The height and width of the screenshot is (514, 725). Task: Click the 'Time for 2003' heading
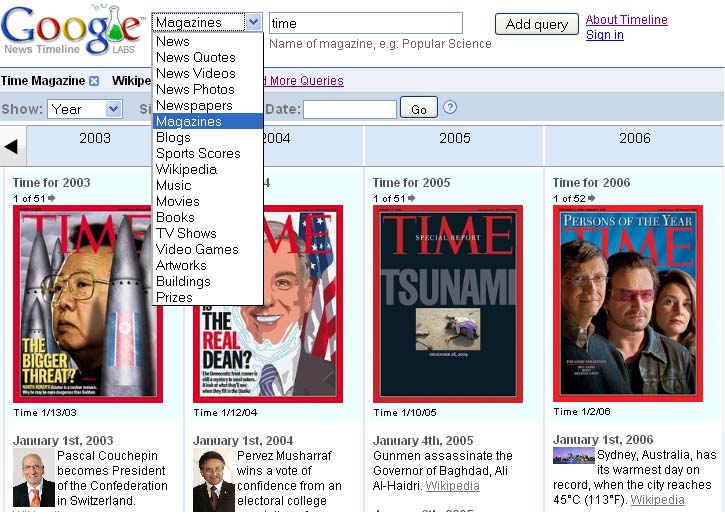pos(51,183)
